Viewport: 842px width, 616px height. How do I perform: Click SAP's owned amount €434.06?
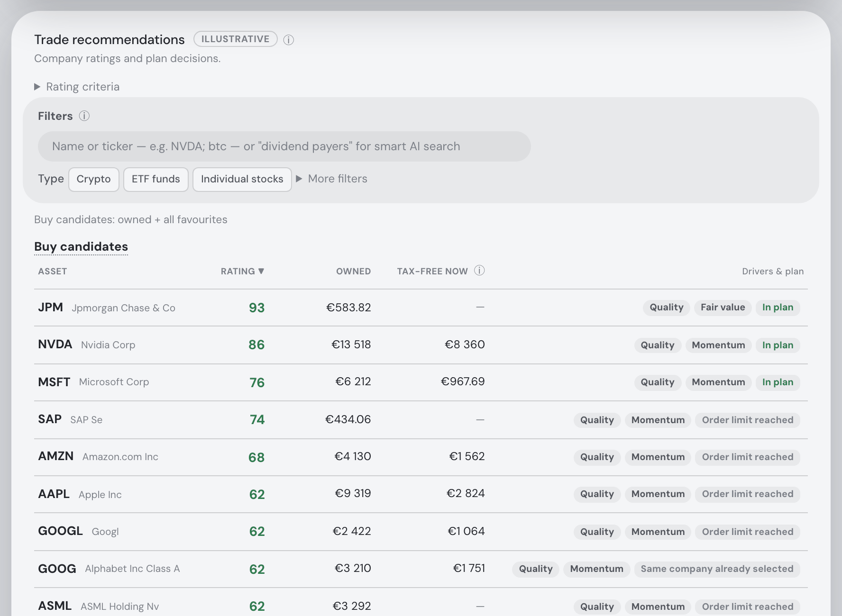[348, 419]
